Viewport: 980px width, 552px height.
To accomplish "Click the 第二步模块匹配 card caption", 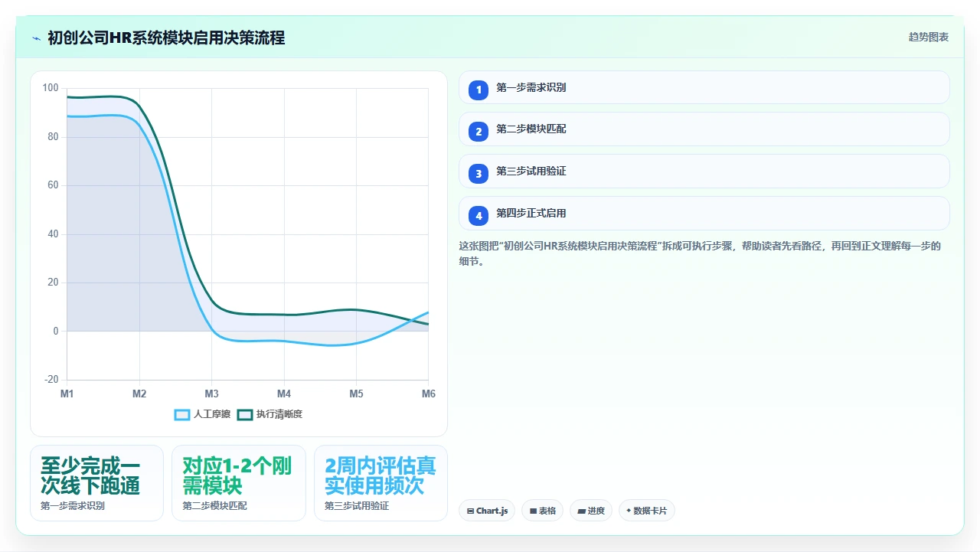I will (x=214, y=506).
